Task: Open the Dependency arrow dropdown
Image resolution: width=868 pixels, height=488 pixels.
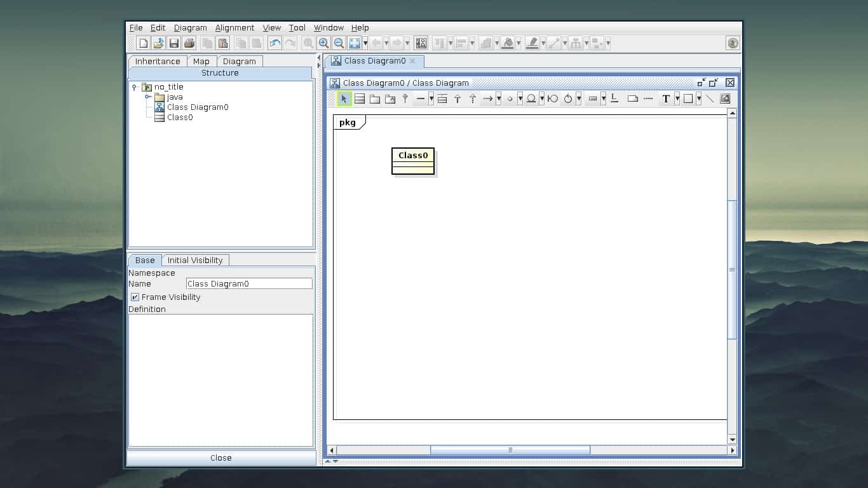Action: coord(499,98)
